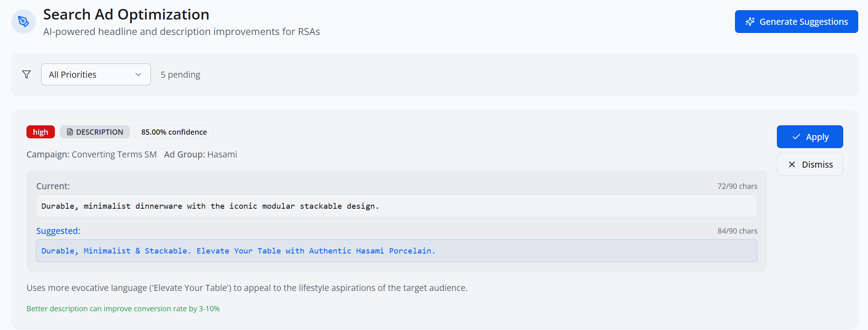Click the chevron arrow in the priorities selector
Viewport: 868px width, 330px height.
point(138,74)
